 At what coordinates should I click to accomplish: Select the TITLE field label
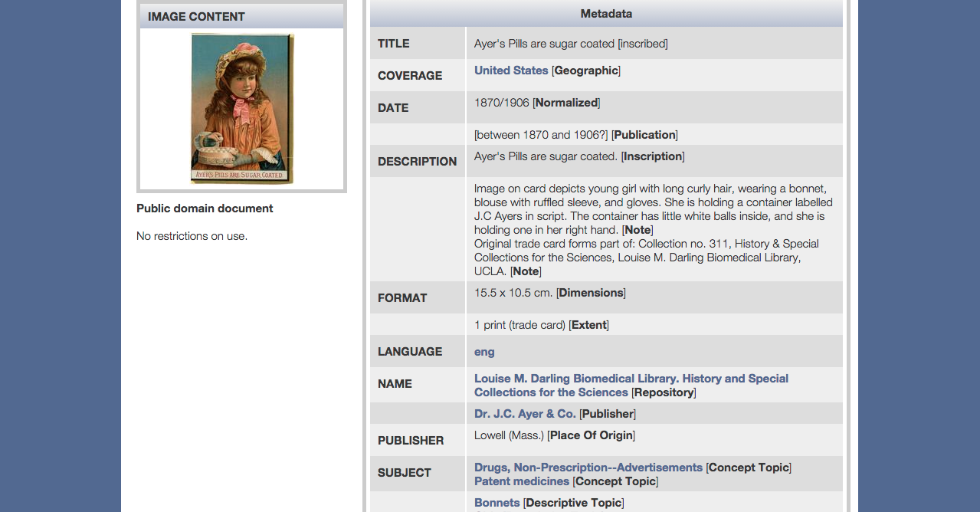point(394,44)
